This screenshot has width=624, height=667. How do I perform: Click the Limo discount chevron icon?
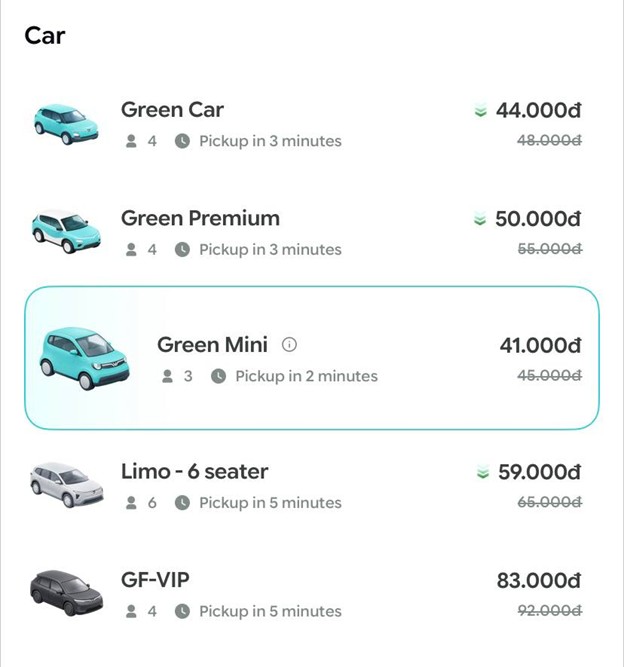coord(483,473)
